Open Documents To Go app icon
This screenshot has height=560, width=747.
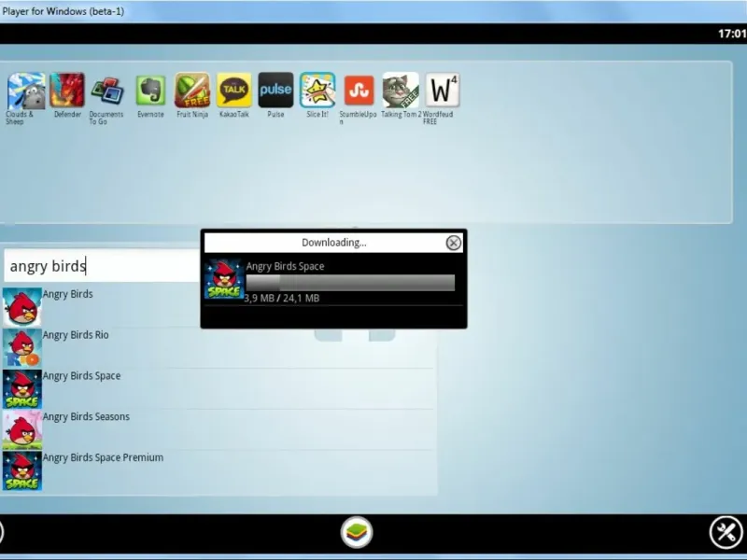tap(107, 91)
